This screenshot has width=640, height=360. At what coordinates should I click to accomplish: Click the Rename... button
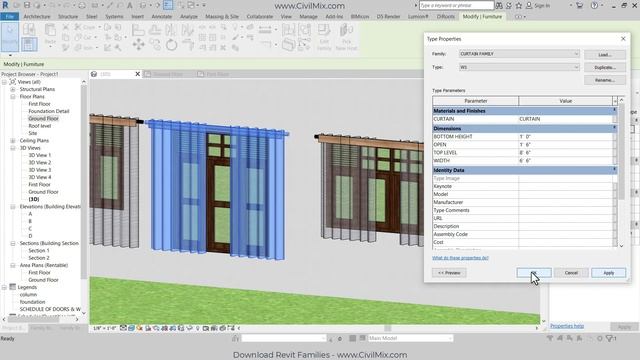coord(604,80)
